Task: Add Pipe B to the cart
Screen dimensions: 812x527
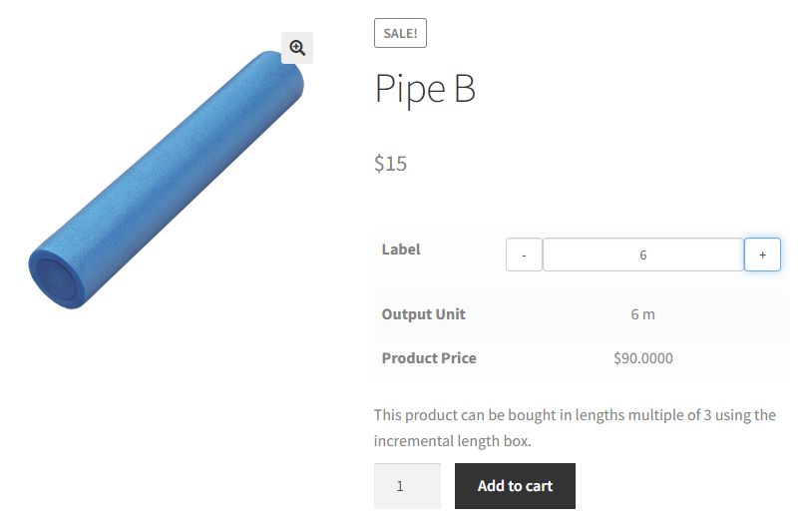Action: click(515, 486)
